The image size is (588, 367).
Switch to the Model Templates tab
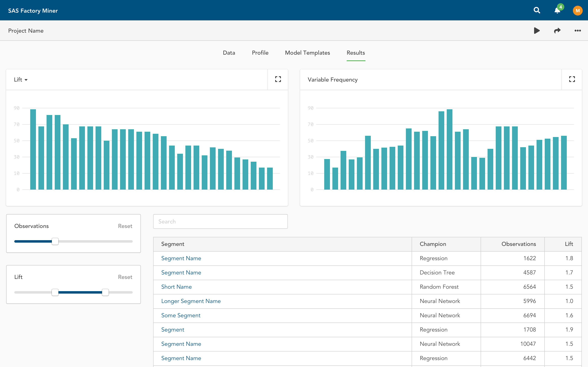(307, 53)
